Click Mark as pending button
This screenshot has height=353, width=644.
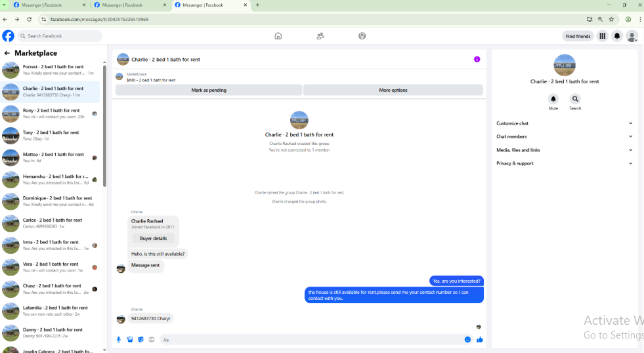209,91
